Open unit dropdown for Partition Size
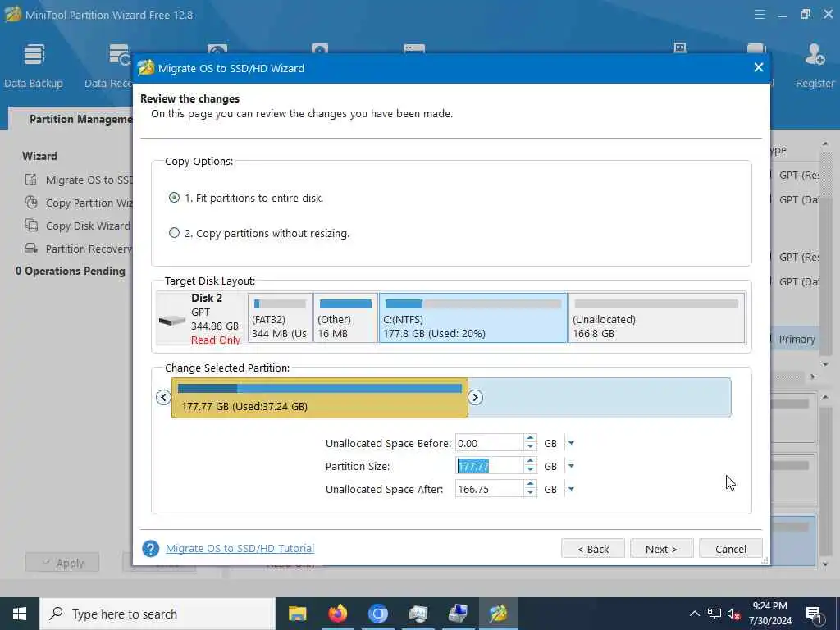 [571, 466]
